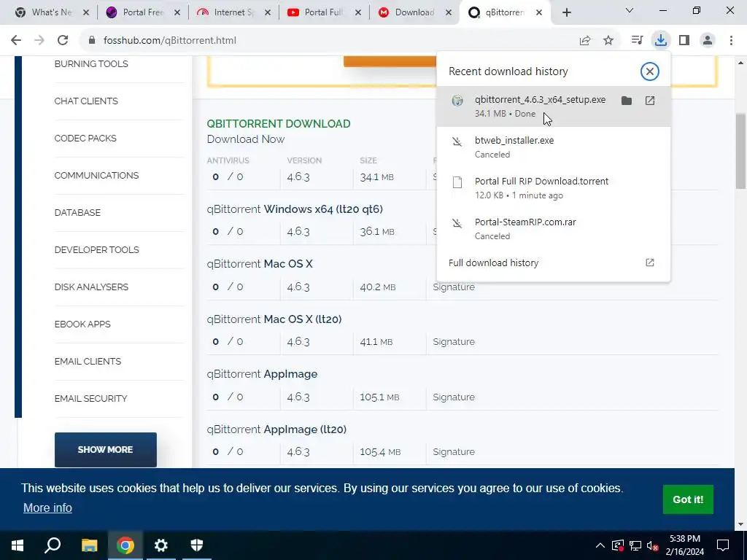Screen dimensions: 747x560
Task: Click the Chrome downloads toolbar icon
Action: pyautogui.click(x=660, y=41)
